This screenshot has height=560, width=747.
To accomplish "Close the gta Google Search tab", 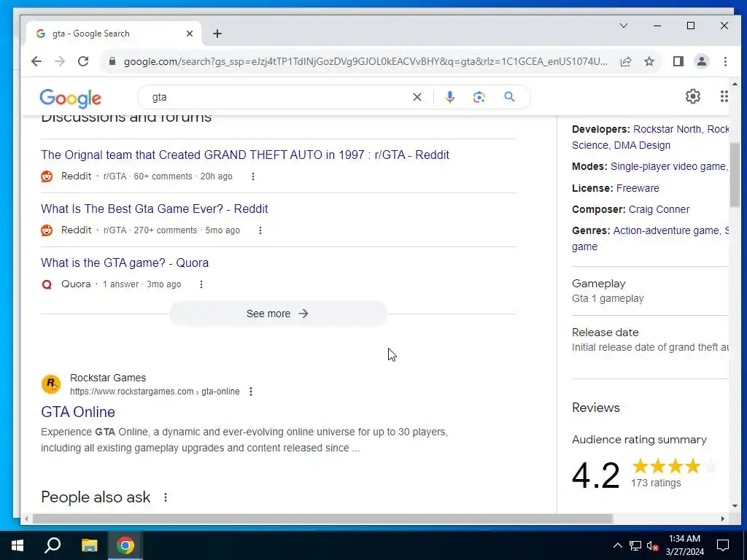I will coord(190,34).
